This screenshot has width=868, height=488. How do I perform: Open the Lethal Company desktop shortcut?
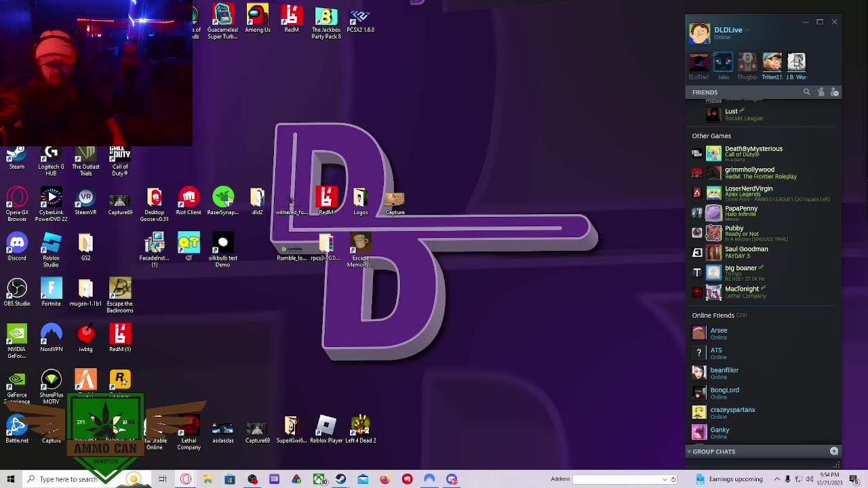(x=189, y=434)
